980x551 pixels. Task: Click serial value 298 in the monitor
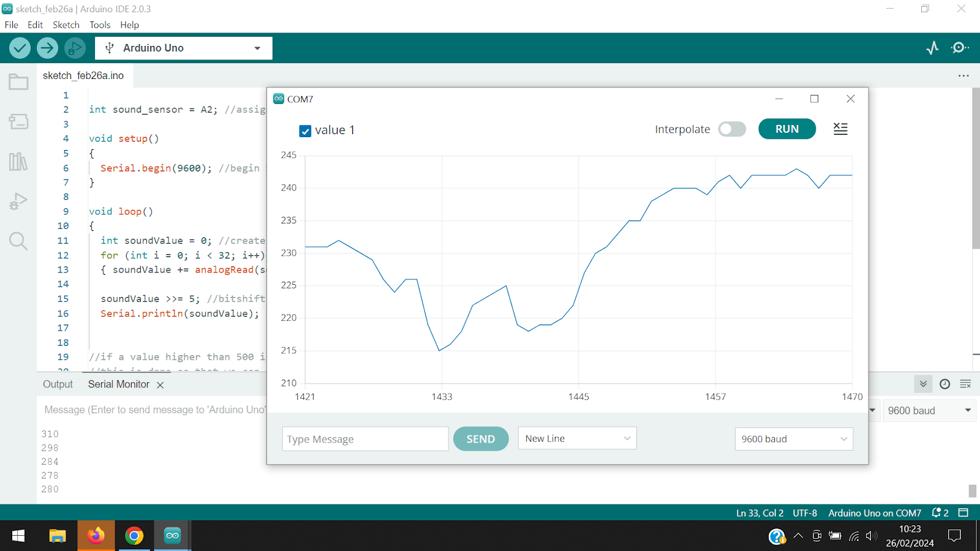(x=50, y=448)
